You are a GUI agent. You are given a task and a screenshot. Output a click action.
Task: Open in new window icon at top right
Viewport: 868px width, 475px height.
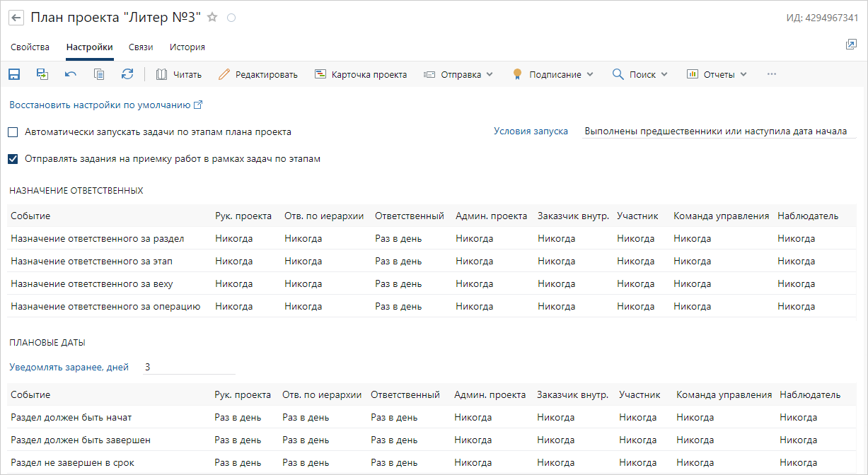coord(851,45)
